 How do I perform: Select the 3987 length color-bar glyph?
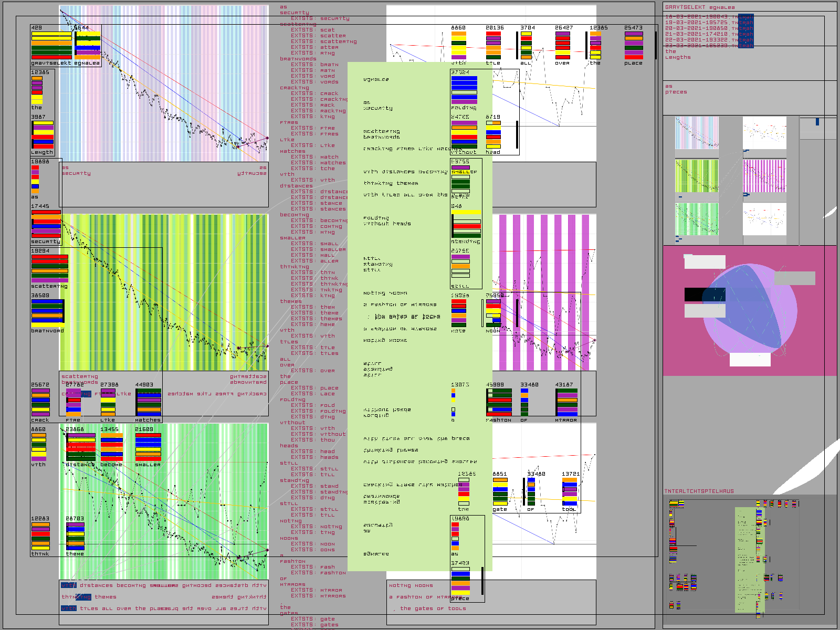coord(43,135)
